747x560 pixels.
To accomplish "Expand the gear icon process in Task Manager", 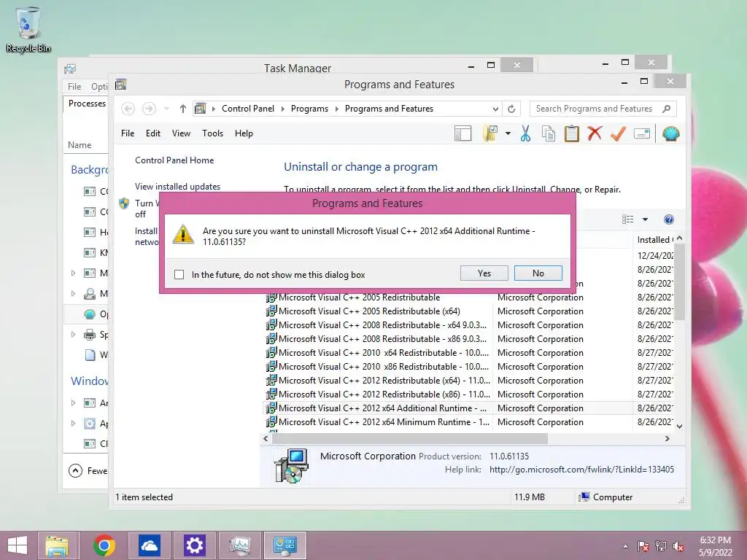I will click(74, 424).
